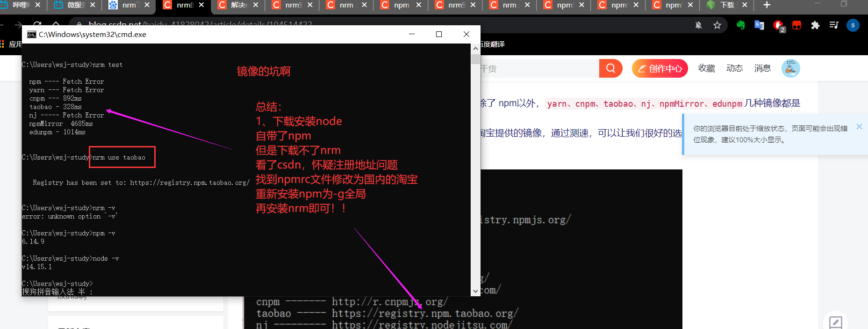Screen dimensions: 868x329
Task: Open the red ad-blocker extension with badge 2
Action: pos(779,26)
